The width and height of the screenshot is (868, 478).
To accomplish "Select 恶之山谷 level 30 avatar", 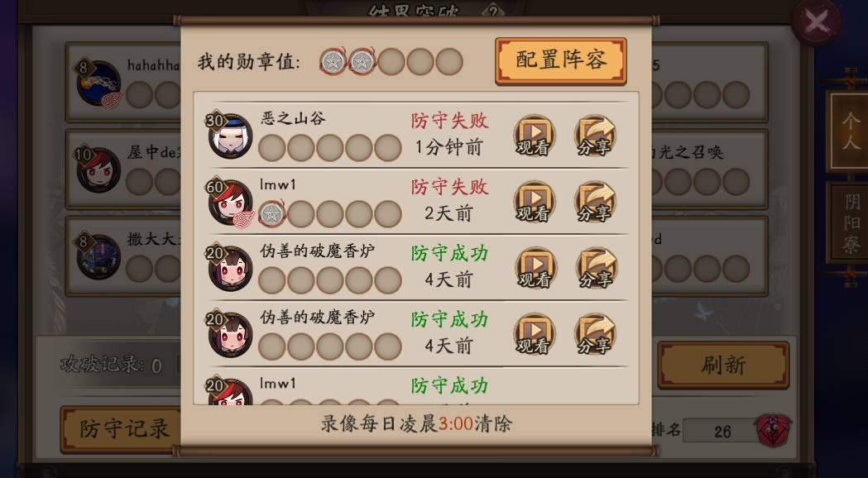I will click(x=230, y=136).
